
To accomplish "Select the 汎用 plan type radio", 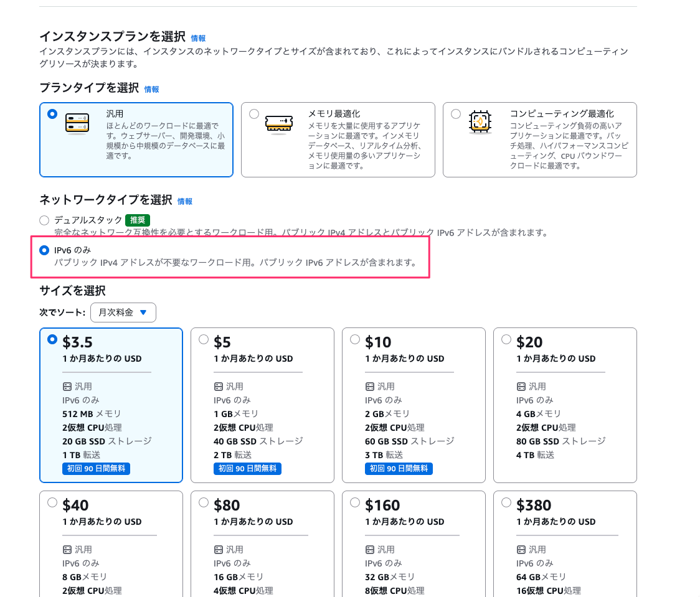I will (52, 114).
